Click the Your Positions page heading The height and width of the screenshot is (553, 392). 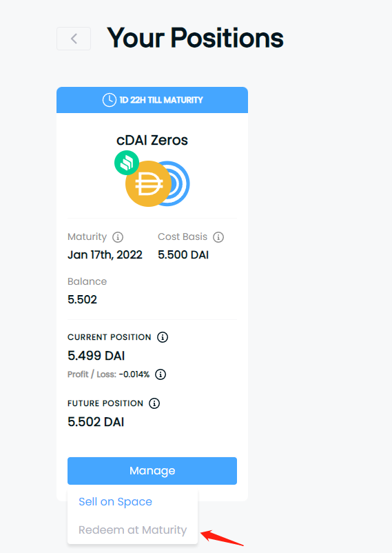coord(195,38)
